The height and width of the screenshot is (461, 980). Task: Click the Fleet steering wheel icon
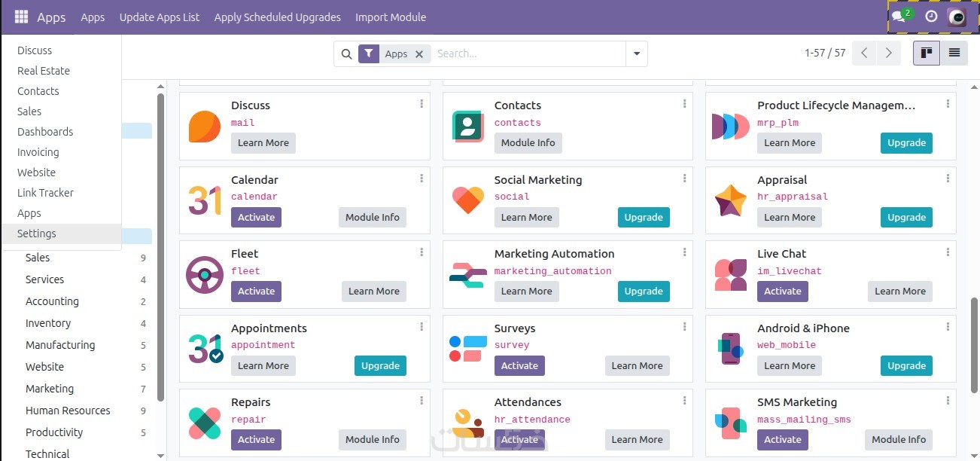pos(204,274)
